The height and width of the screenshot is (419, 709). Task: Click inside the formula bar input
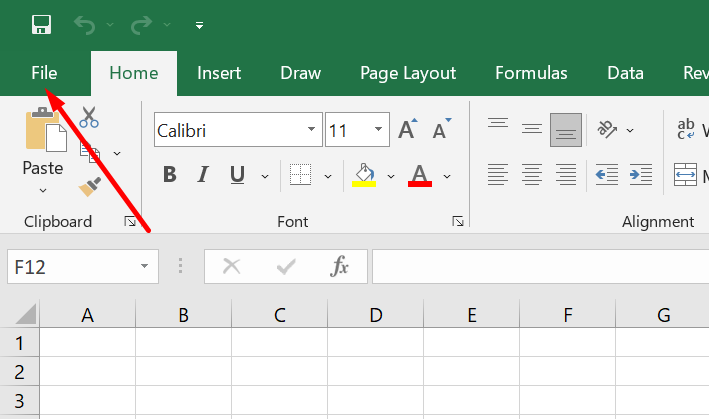click(540, 266)
